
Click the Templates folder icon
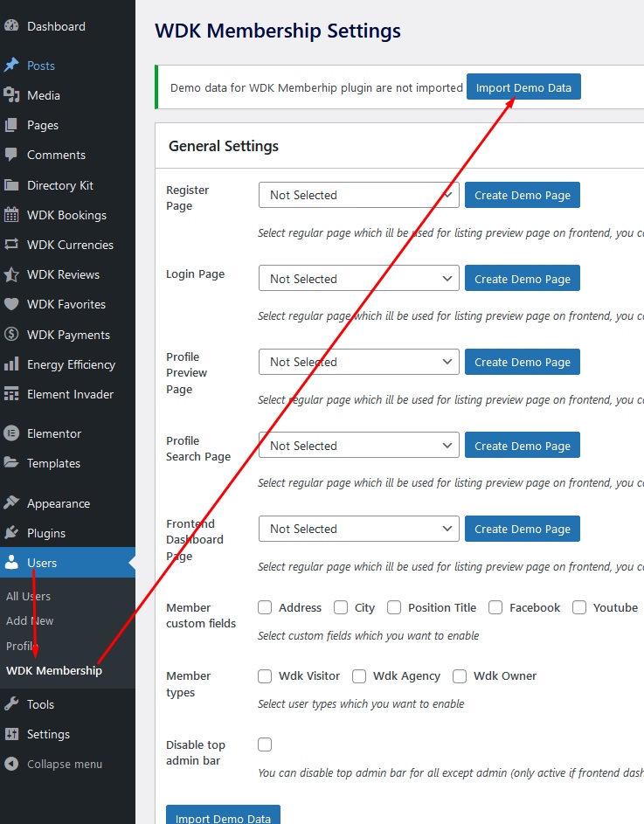(11, 463)
